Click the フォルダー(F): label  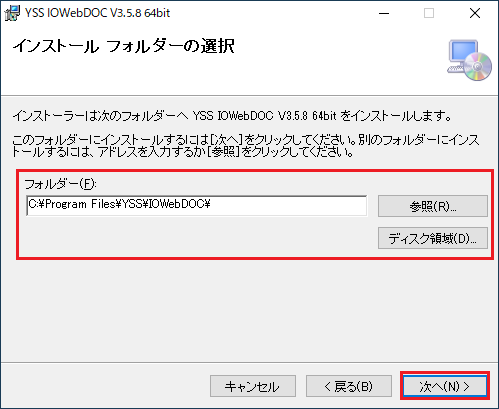coord(60,184)
